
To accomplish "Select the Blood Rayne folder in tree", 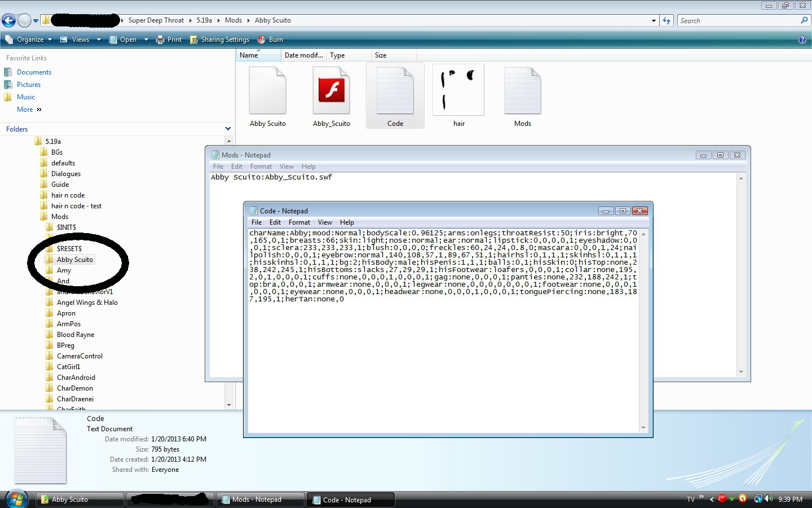I will pos(76,335).
